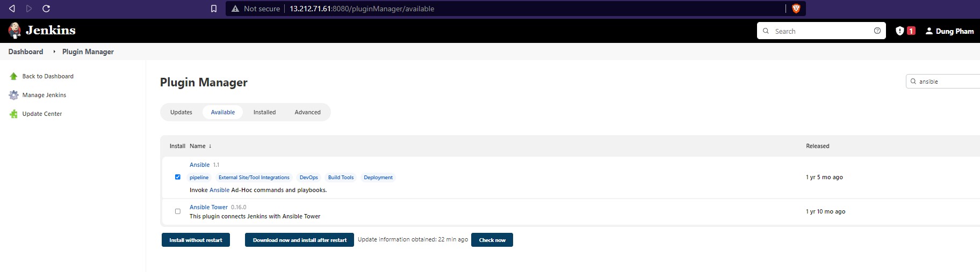980x272 pixels.
Task: Click the Dung Pham username link
Action: tap(955, 31)
